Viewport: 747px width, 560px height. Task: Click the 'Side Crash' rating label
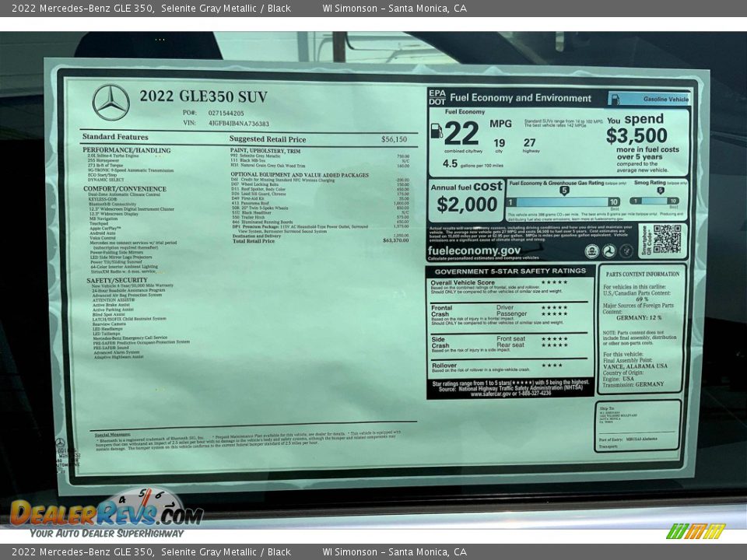(440, 342)
